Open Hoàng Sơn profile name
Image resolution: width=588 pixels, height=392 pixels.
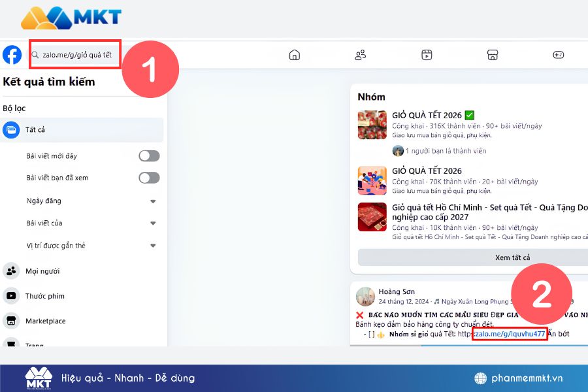pyautogui.click(x=397, y=291)
